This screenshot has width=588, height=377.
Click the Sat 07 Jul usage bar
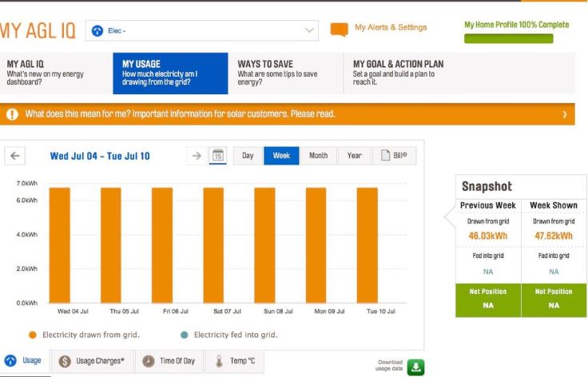pyautogui.click(x=213, y=244)
